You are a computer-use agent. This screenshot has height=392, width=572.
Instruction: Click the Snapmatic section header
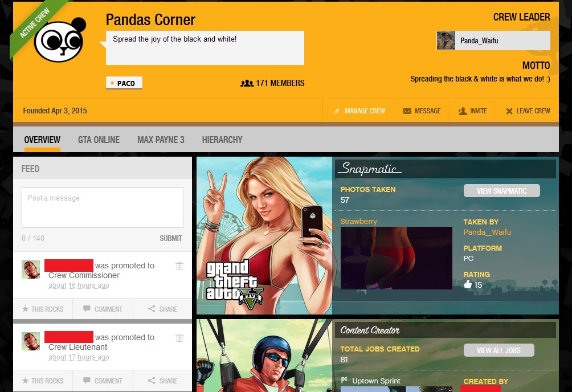click(446, 168)
